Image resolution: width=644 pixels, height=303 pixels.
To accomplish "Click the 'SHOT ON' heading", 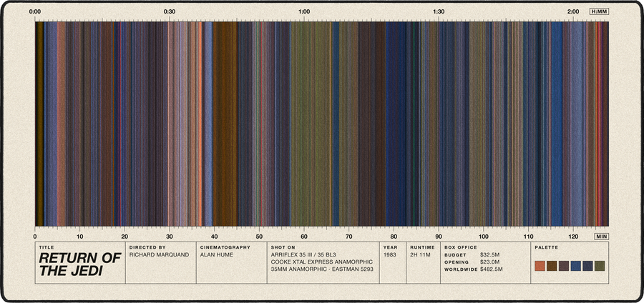I will (x=283, y=248).
